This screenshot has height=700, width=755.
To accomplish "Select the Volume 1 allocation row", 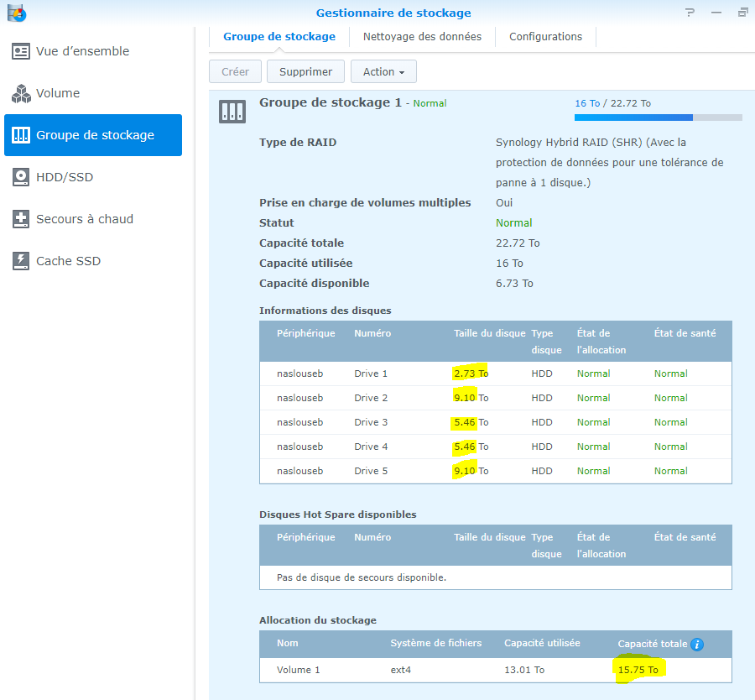I will pos(495,670).
